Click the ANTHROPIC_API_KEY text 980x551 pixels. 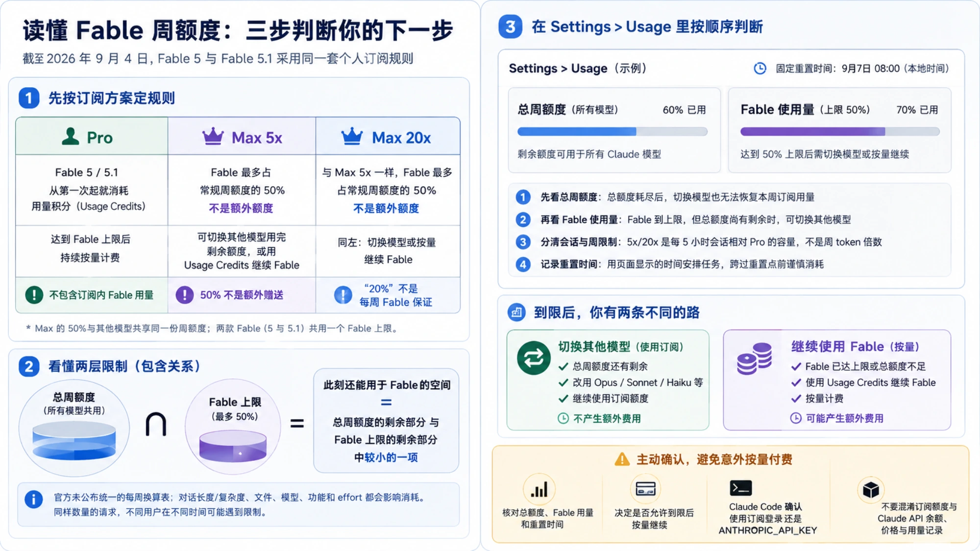coord(768,530)
